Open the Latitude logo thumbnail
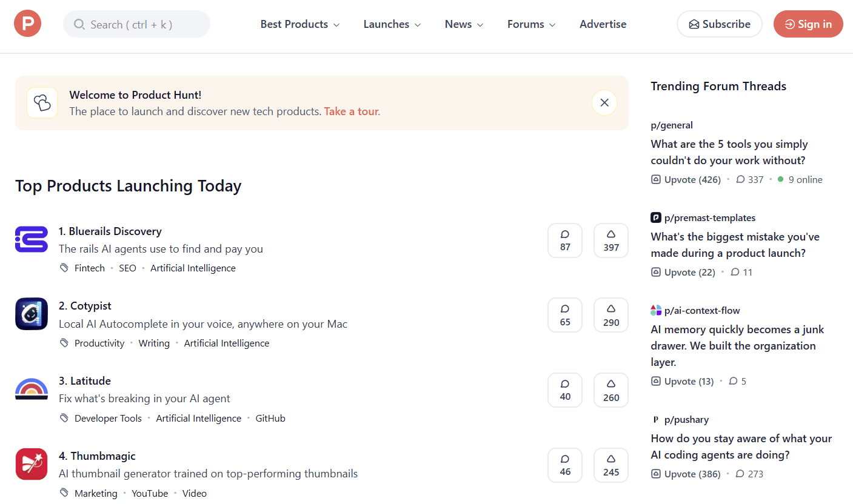This screenshot has width=853, height=504. pyautogui.click(x=32, y=389)
